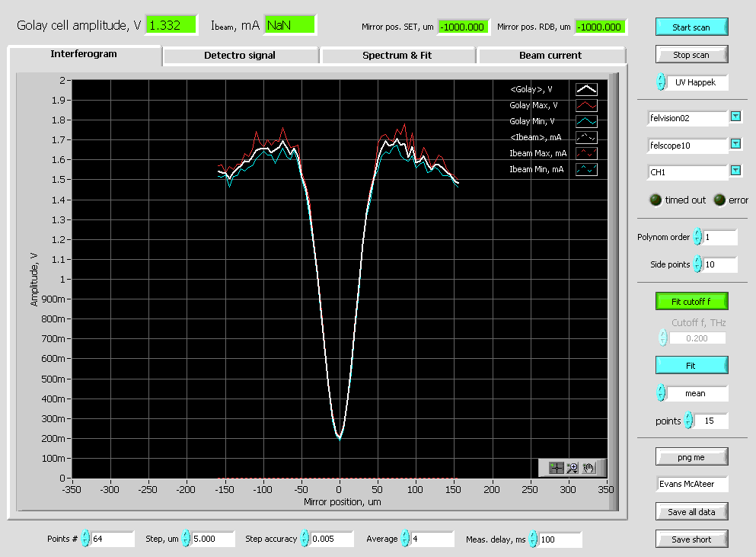Click the CH1 text field

pos(687,172)
